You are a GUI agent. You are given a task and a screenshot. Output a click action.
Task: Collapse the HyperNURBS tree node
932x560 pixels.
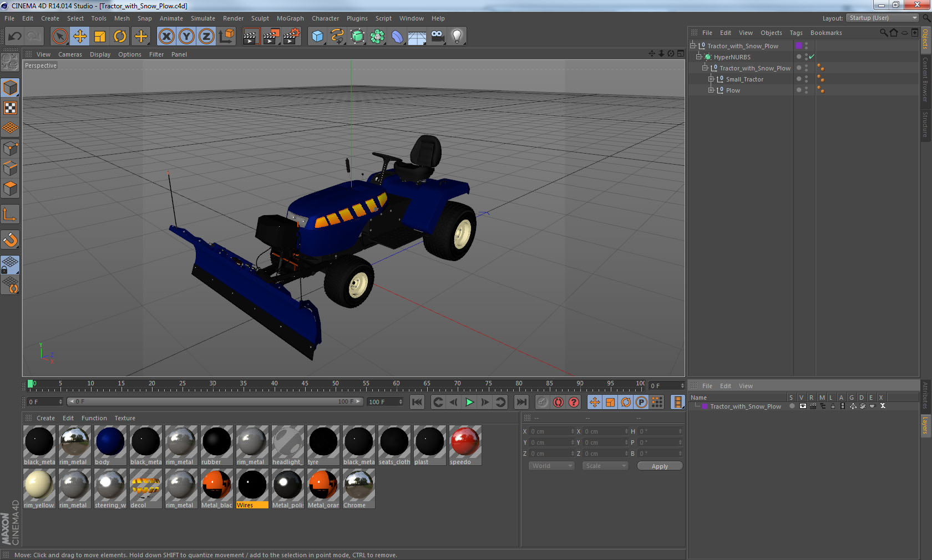pos(699,57)
